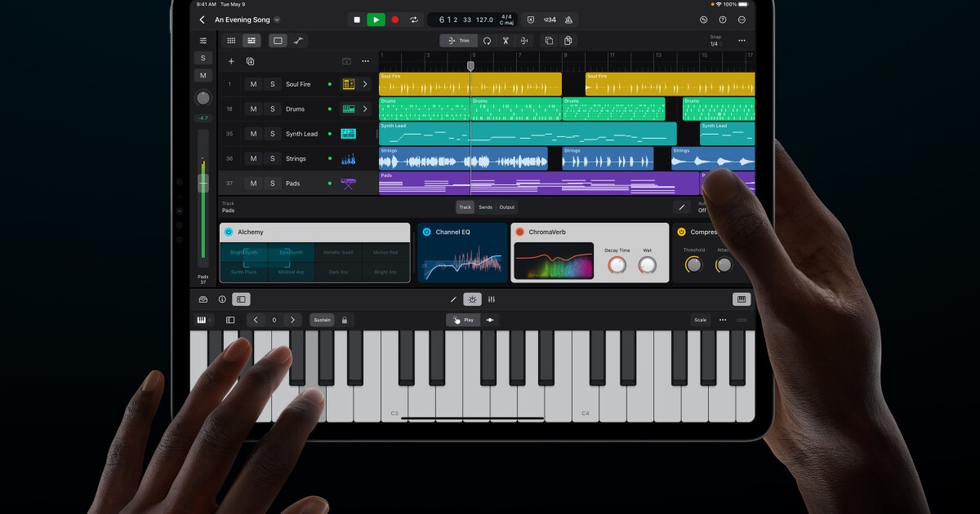The image size is (980, 514).
Task: Select the Scissors split tool
Action: 506,41
